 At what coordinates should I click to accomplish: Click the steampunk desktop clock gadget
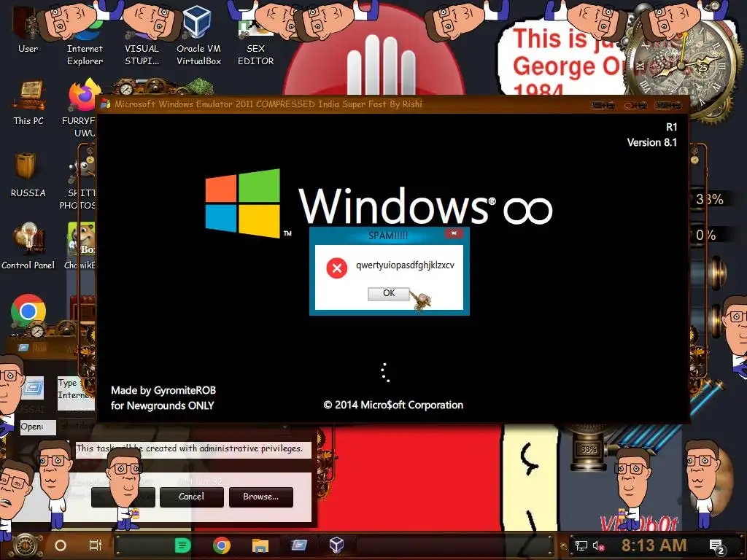(681, 65)
